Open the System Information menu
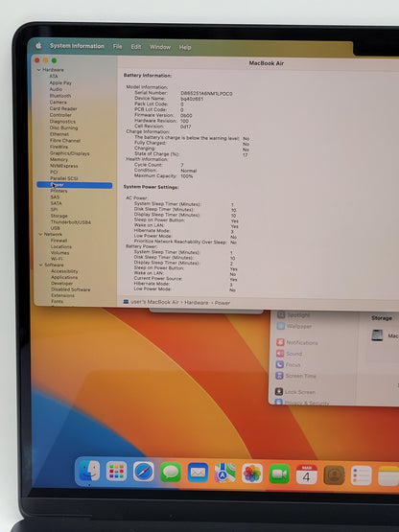This screenshot has height=532, width=399. point(77,46)
